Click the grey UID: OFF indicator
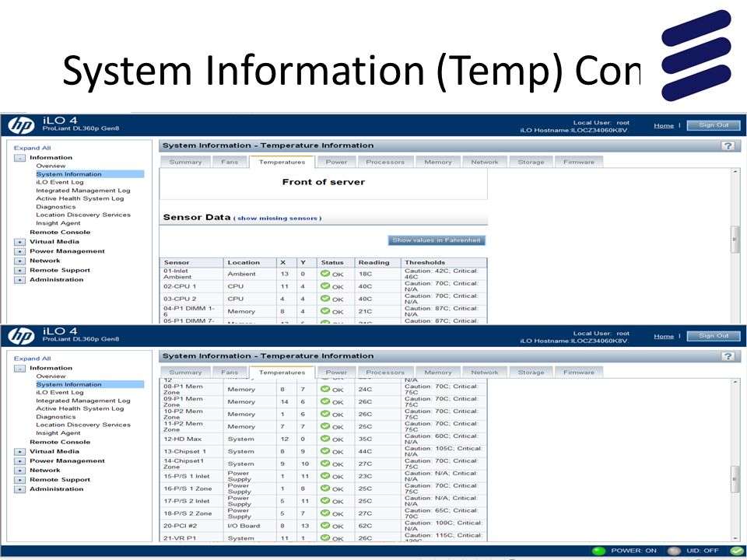 coord(674,551)
